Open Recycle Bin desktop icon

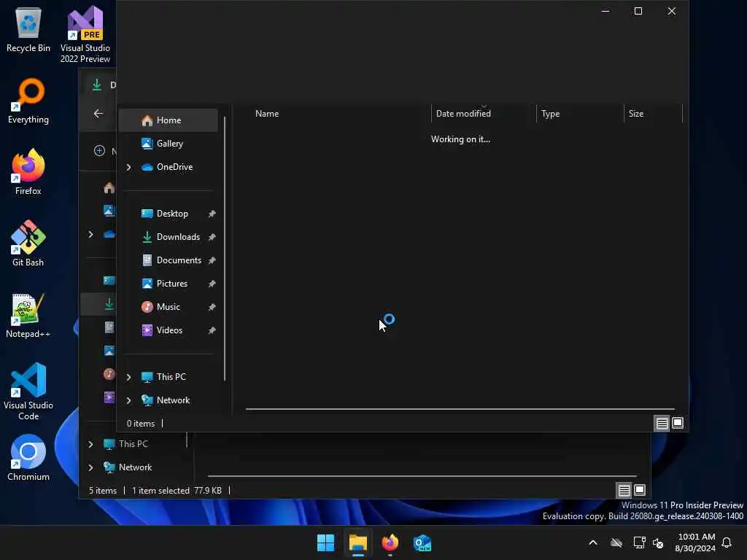click(x=28, y=29)
